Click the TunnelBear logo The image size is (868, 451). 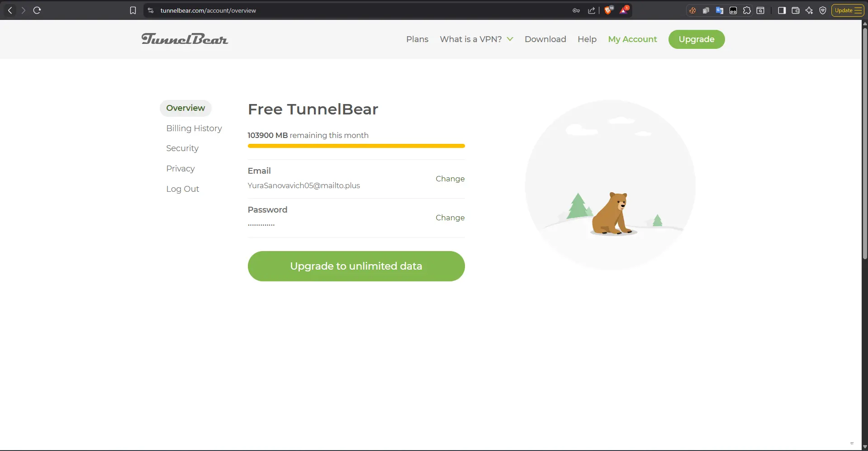pyautogui.click(x=185, y=39)
